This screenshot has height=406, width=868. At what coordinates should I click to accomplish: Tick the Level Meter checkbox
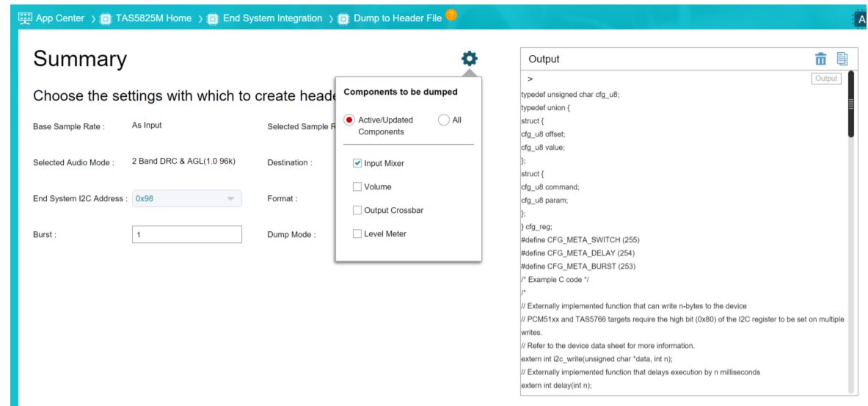(357, 234)
